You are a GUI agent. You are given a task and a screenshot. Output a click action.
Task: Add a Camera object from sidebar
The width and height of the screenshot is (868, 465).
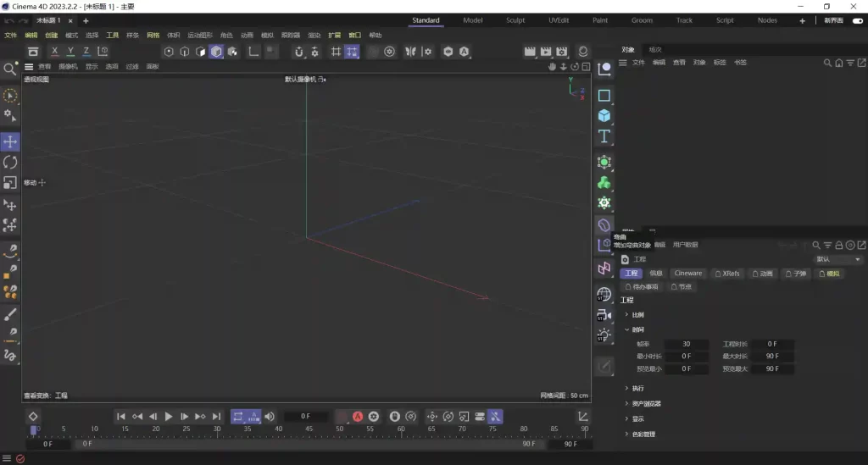click(x=604, y=314)
